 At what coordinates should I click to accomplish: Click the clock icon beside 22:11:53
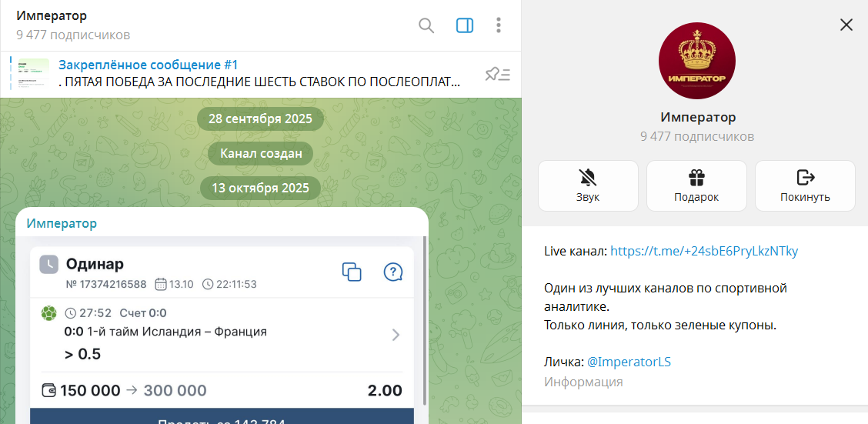click(208, 285)
